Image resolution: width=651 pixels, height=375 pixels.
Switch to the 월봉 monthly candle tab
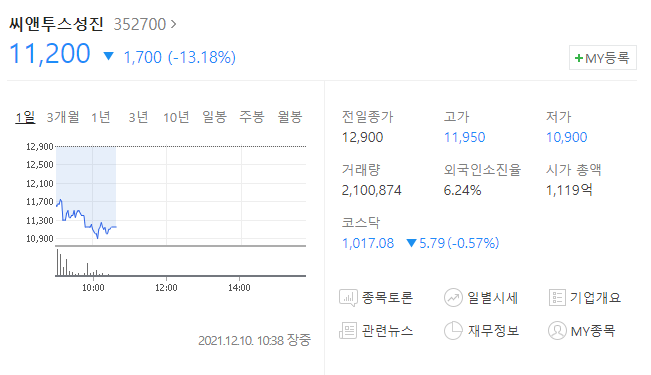click(x=289, y=117)
